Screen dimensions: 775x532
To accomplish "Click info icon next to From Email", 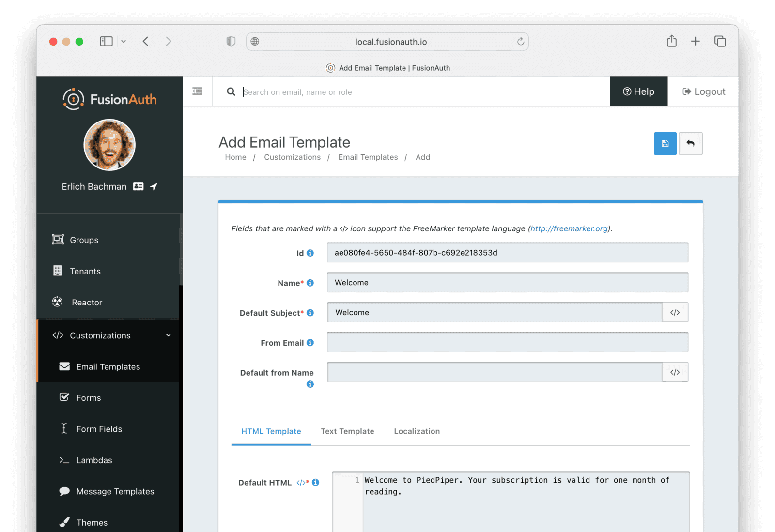I will pos(310,343).
